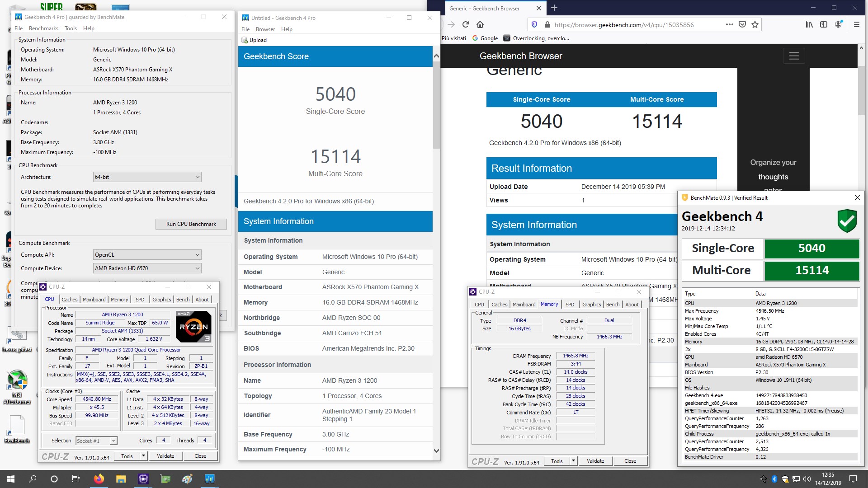Switch to Caches tab in left CPU-Z
Image resolution: width=868 pixels, height=488 pixels.
[x=69, y=300]
